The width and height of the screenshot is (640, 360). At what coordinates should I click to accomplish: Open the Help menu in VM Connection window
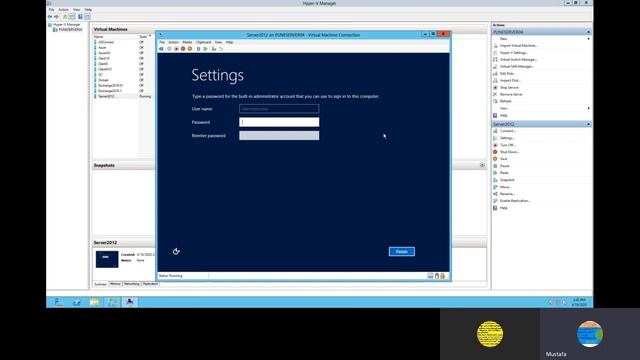229,42
